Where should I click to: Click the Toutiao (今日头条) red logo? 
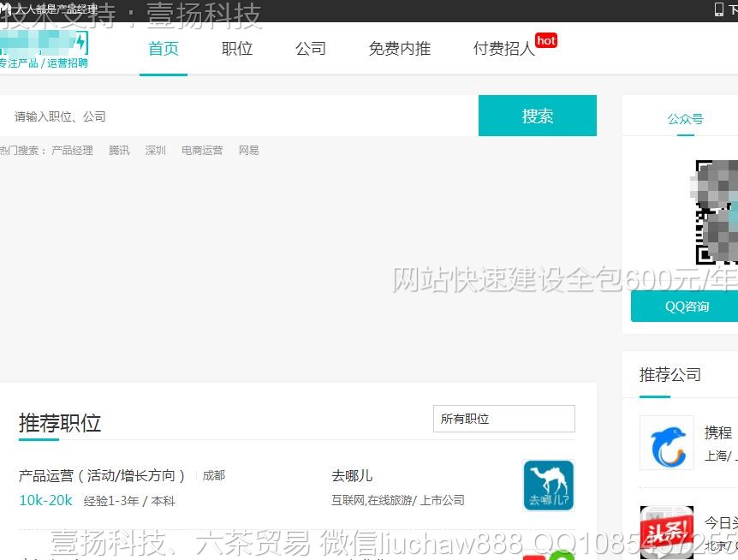point(666,531)
